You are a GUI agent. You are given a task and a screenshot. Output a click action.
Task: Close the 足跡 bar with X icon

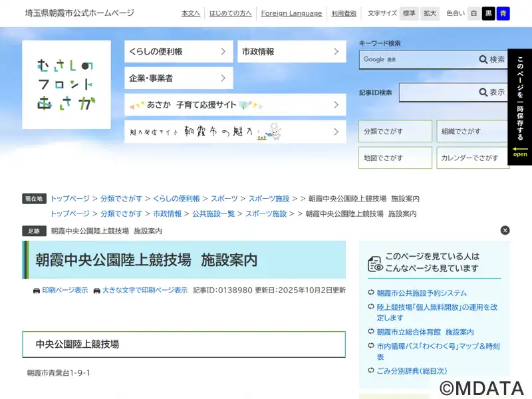click(x=505, y=230)
